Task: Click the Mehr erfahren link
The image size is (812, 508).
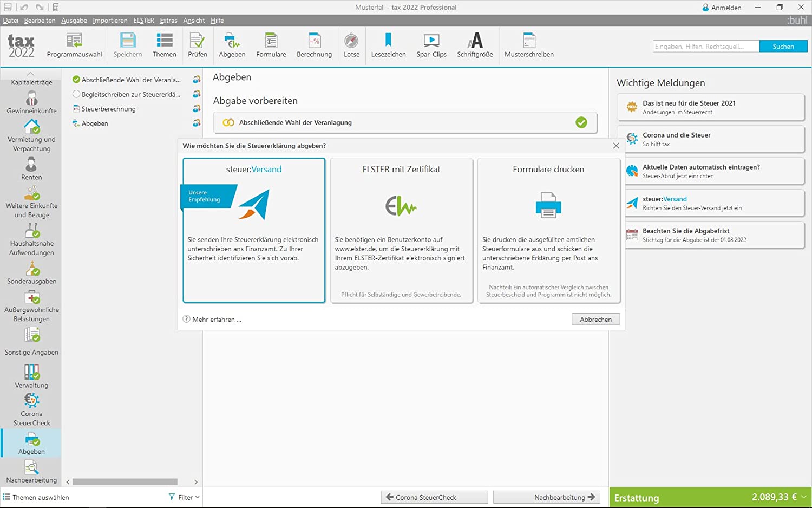Action: tap(216, 320)
